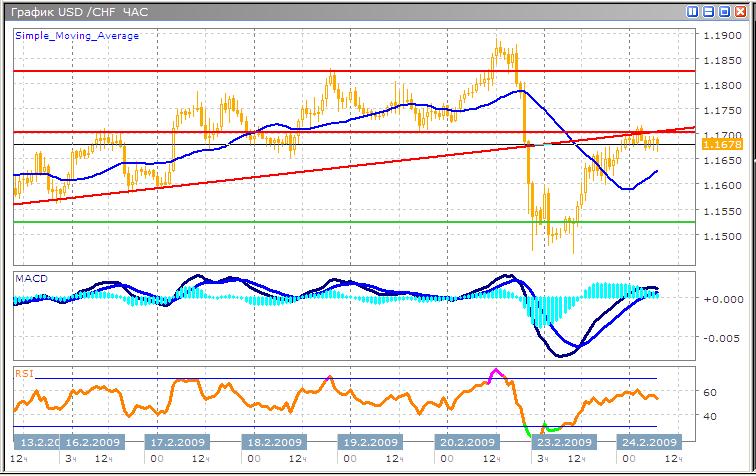Click the 3ч time label under 16.2.2009
The image size is (756, 476).
pyautogui.click(x=71, y=458)
